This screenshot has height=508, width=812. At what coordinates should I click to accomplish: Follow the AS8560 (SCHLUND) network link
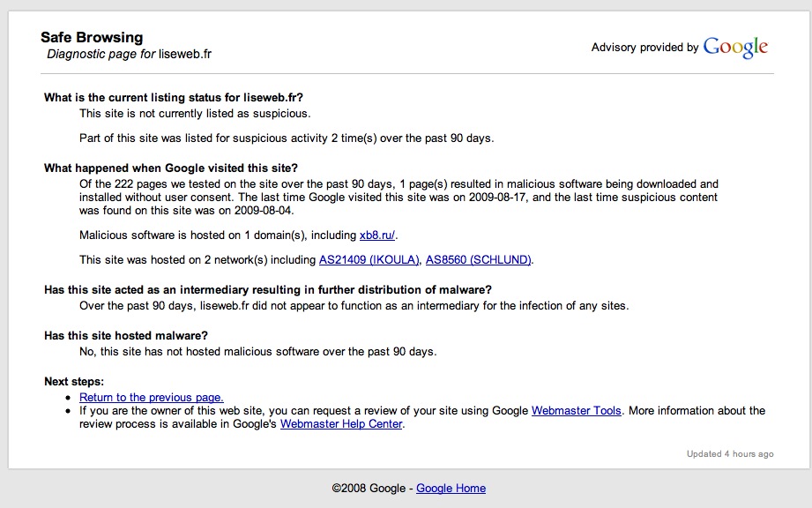[479, 259]
